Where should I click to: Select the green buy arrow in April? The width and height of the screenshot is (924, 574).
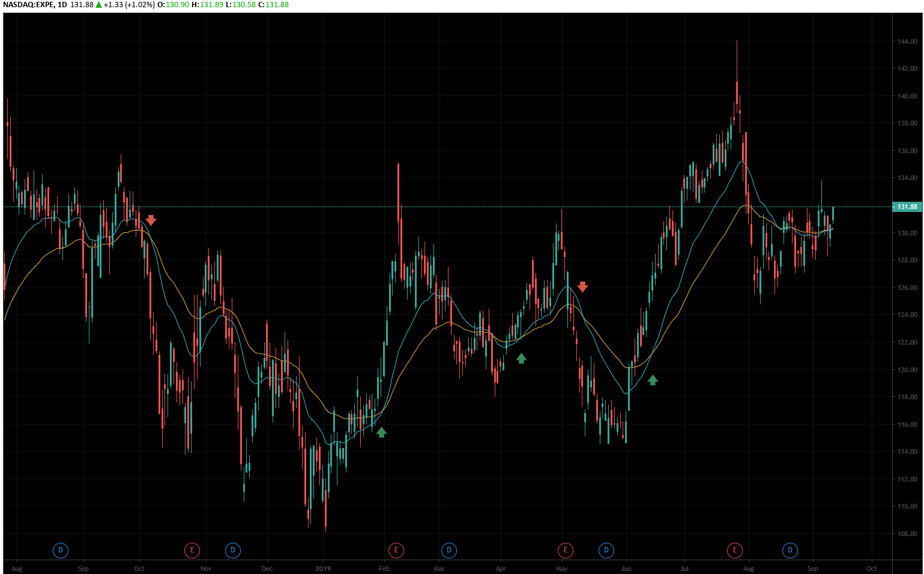(x=521, y=358)
